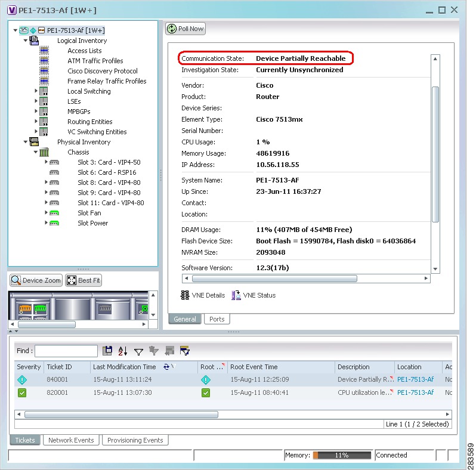The image size is (476, 470).
Task: Click the VNE Status label
Action: [259, 295]
